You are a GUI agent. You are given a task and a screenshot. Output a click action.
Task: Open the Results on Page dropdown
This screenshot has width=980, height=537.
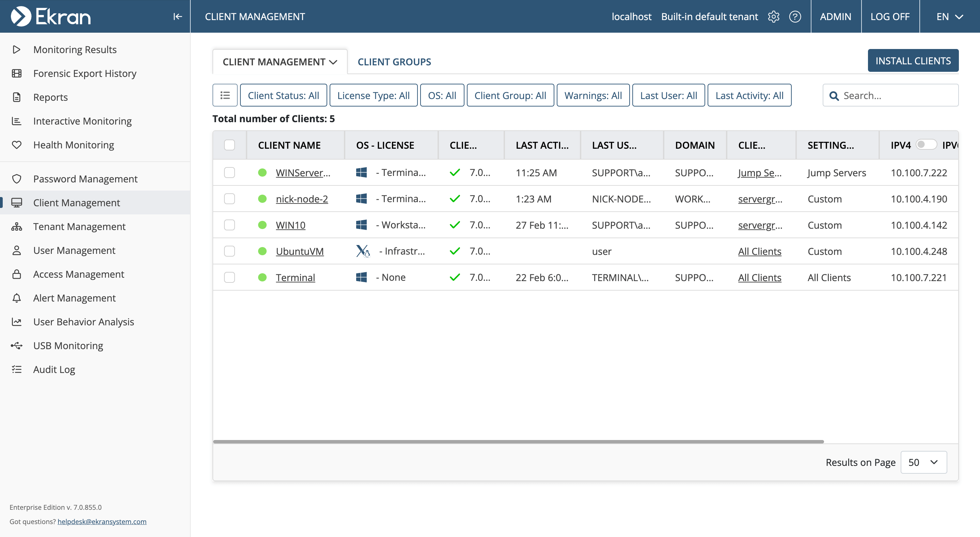pos(924,462)
